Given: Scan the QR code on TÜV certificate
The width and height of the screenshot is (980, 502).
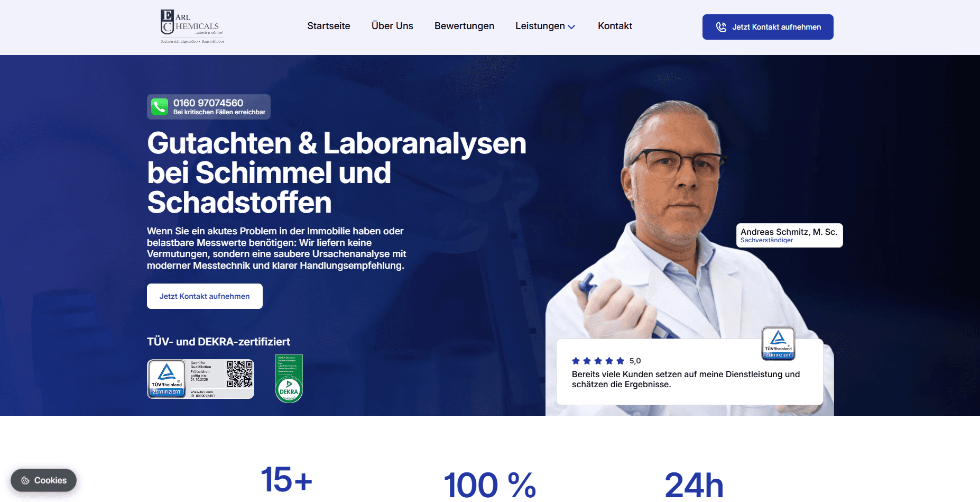Looking at the screenshot, I should (x=240, y=374).
